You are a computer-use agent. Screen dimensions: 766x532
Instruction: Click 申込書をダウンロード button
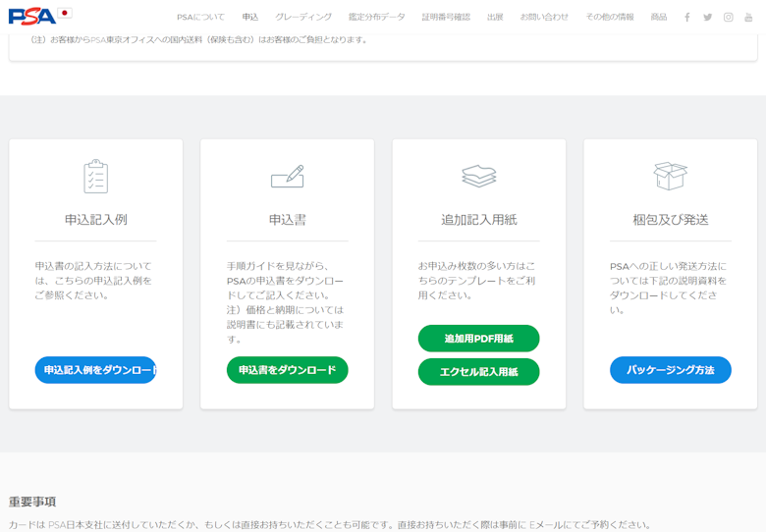[x=287, y=370]
